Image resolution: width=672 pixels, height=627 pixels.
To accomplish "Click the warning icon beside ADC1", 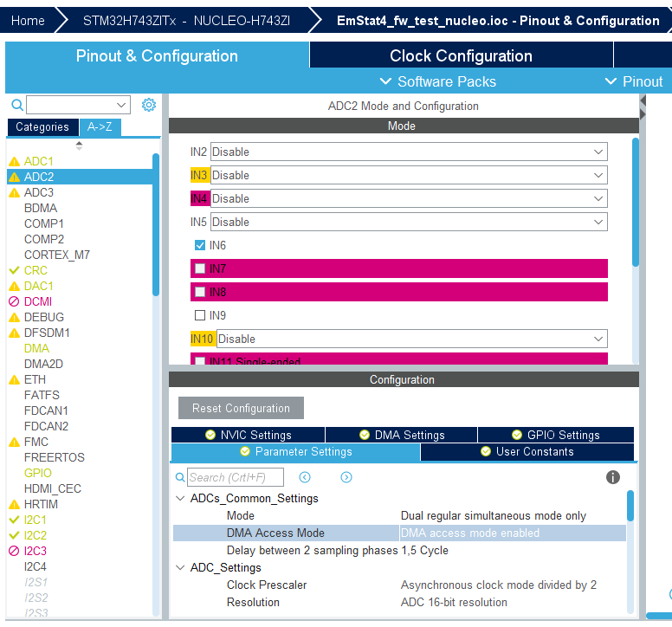I will (x=14, y=162).
